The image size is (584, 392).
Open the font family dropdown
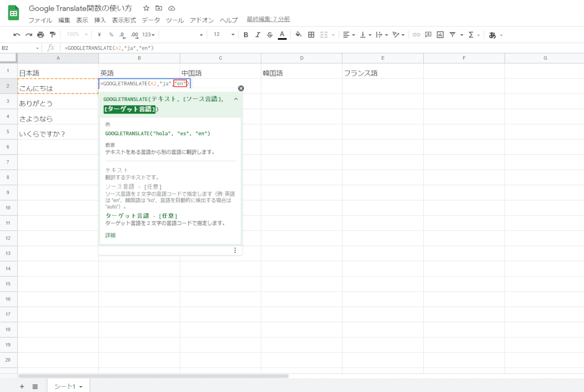click(182, 35)
